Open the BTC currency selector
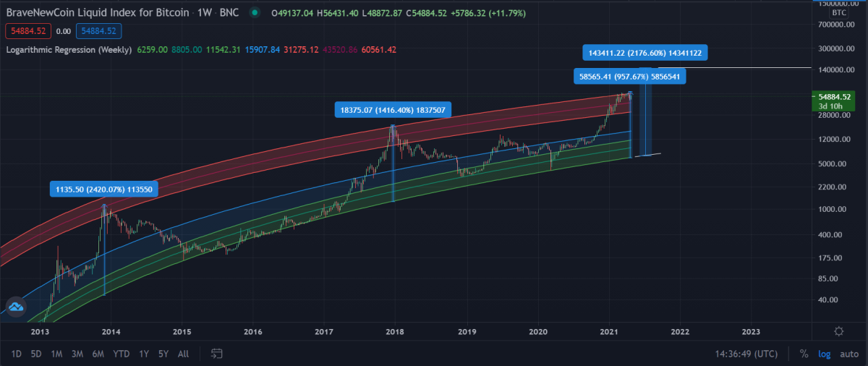This screenshot has height=366, width=868. coord(840,13)
